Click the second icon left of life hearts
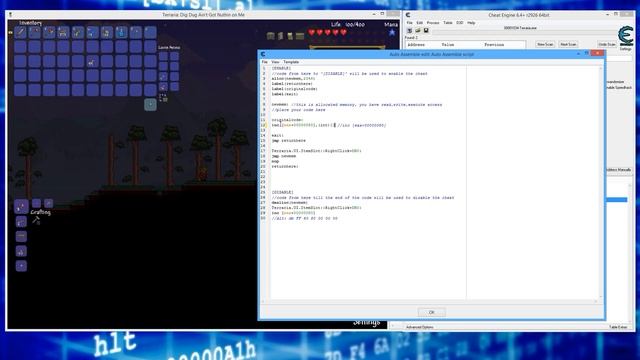Viewport: 640px width, 360px height. (x=280, y=36)
